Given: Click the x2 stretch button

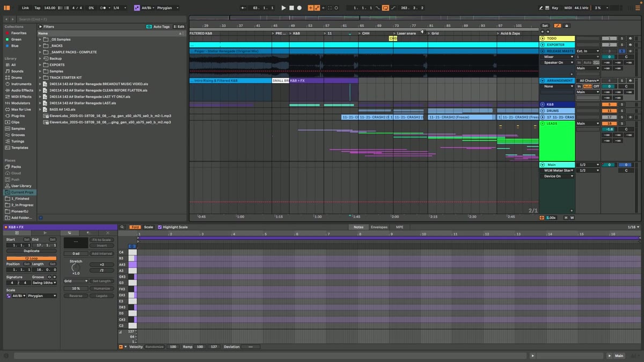Looking at the screenshot, I should [x=101, y=264].
